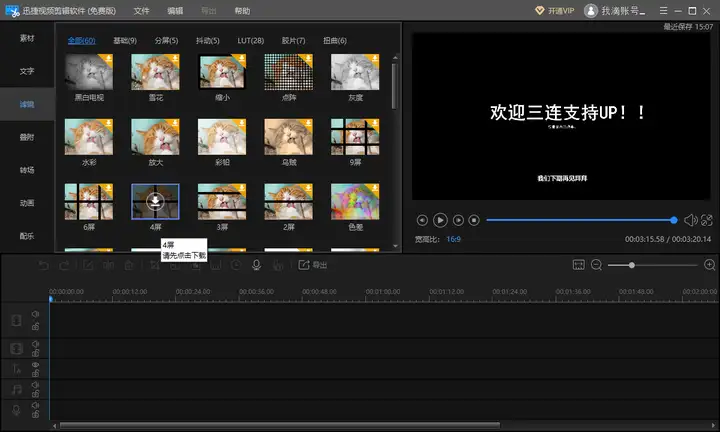The height and width of the screenshot is (432, 720).
Task: Click the zoom in magnifier on timeline
Action: click(710, 265)
